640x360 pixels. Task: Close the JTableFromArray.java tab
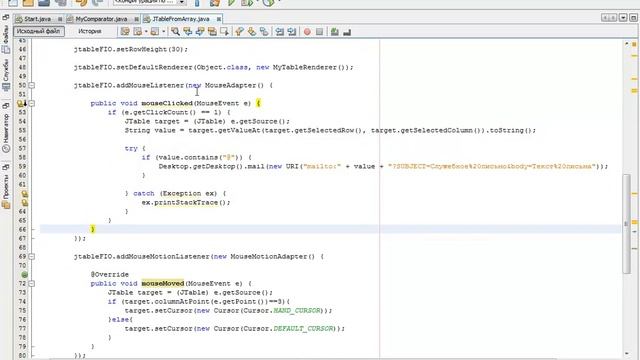(219, 19)
